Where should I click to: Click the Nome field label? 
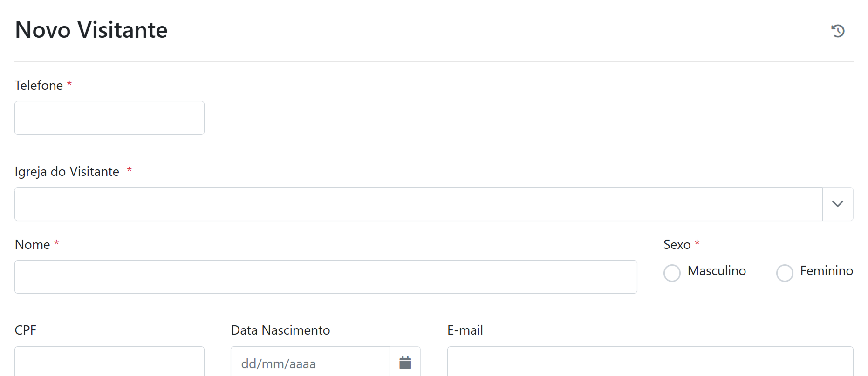coord(33,245)
